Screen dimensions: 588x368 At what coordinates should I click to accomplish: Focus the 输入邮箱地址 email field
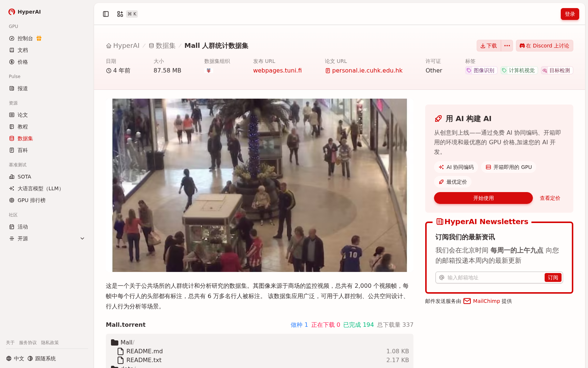coord(494,277)
